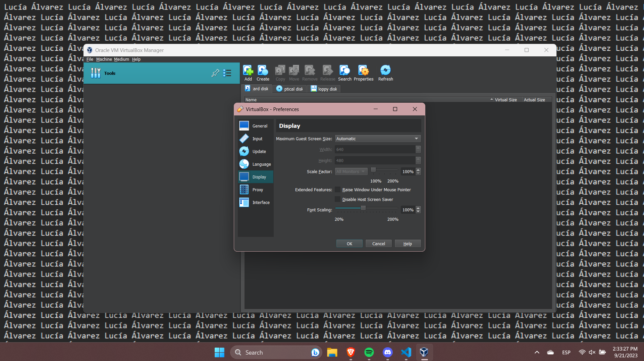Open the Search tool in toolbar
Image resolution: width=644 pixels, height=361 pixels.
click(x=344, y=73)
